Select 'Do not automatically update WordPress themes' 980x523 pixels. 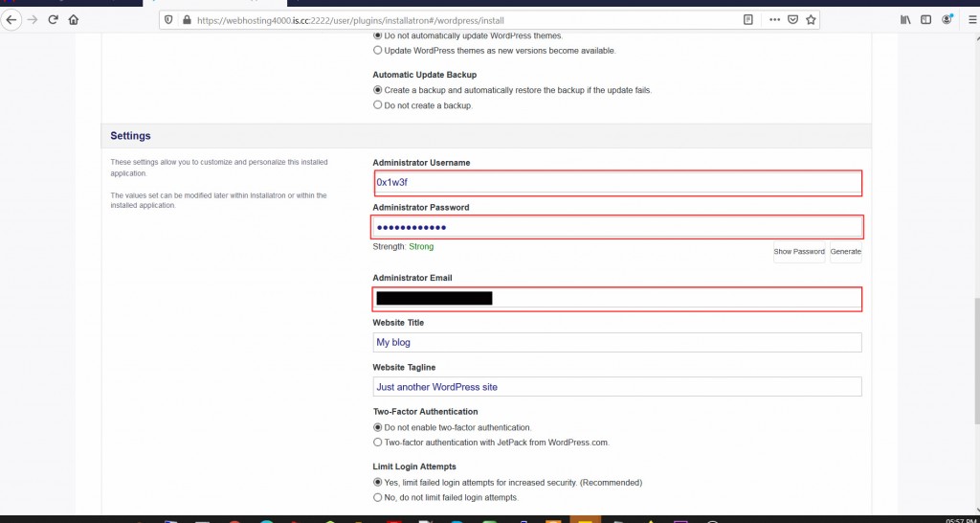377,35
